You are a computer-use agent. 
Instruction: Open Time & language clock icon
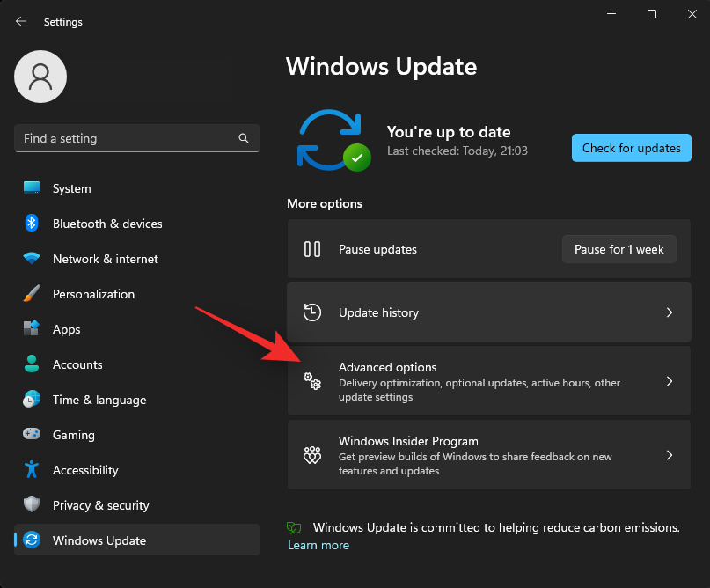pyautogui.click(x=32, y=400)
